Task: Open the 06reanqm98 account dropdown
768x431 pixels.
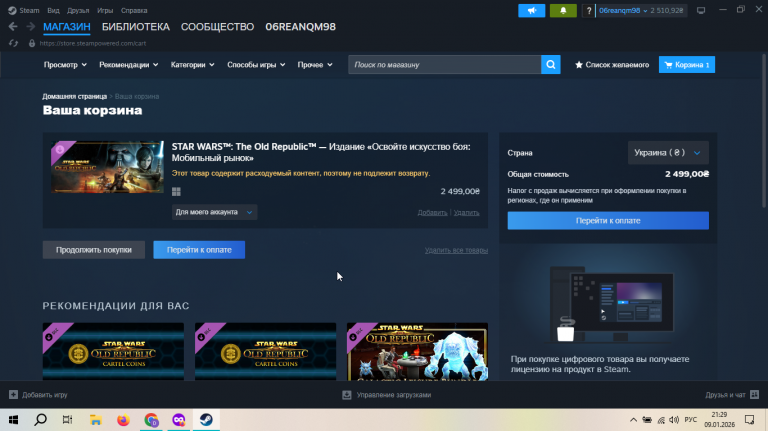Action: pyautogui.click(x=623, y=10)
